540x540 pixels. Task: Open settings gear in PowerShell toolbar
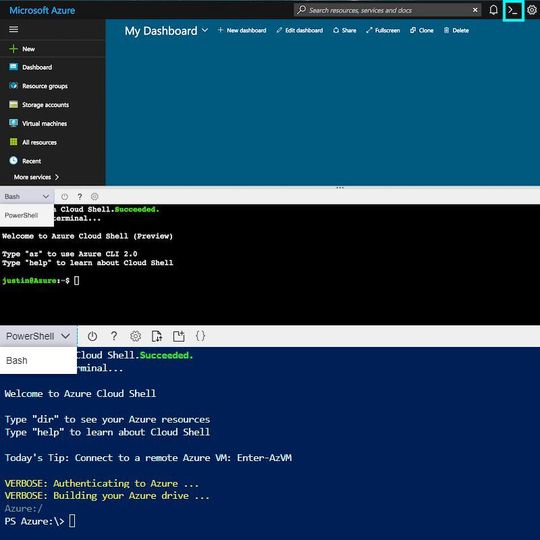[135, 336]
